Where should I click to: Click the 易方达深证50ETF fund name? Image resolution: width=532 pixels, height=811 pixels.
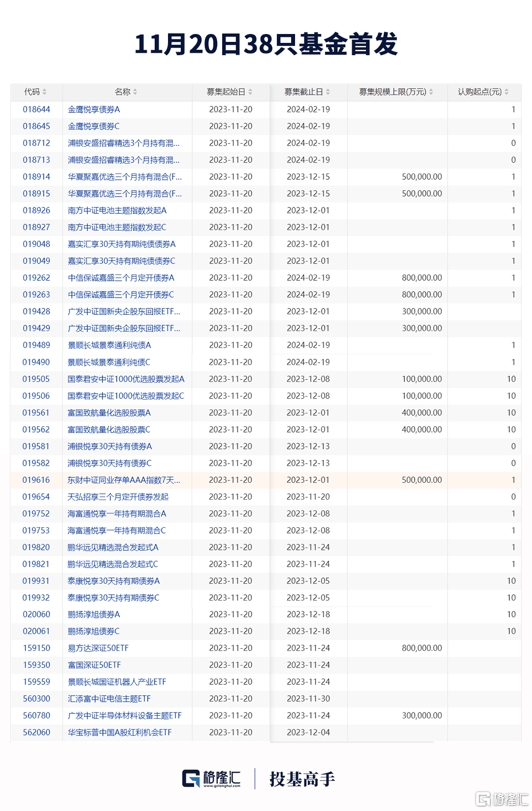click(x=98, y=648)
